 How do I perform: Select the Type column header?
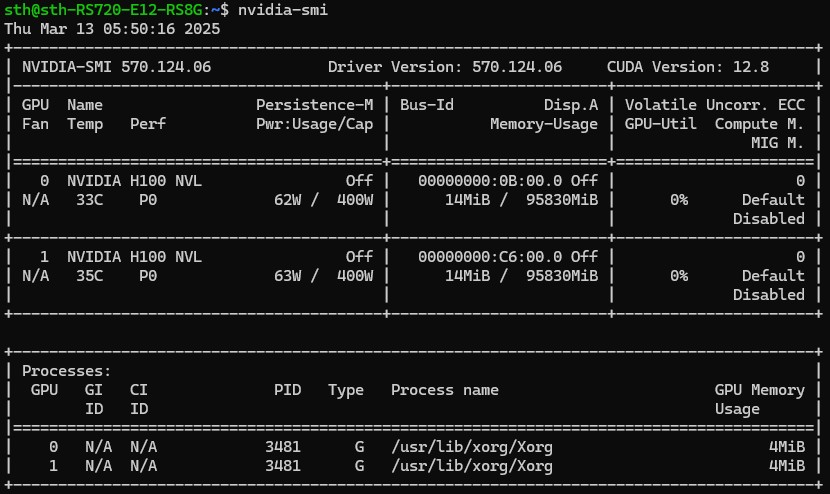point(346,390)
